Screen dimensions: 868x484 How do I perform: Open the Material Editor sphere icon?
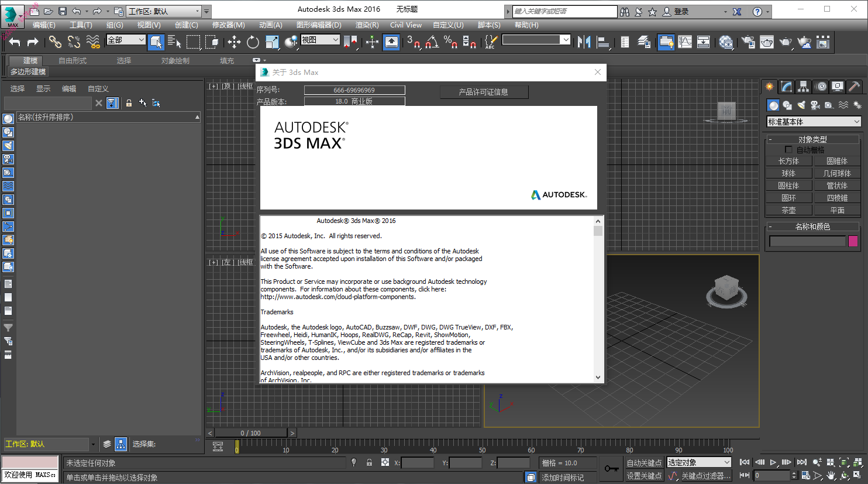click(x=726, y=42)
